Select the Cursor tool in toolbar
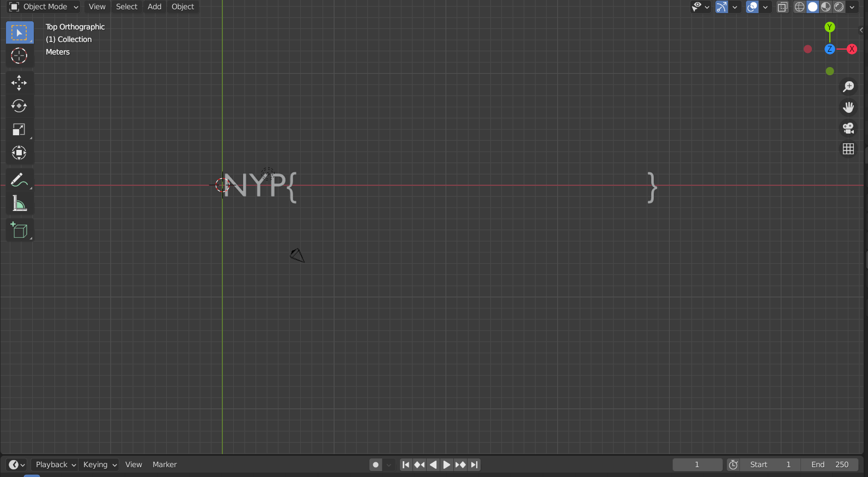 click(19, 56)
